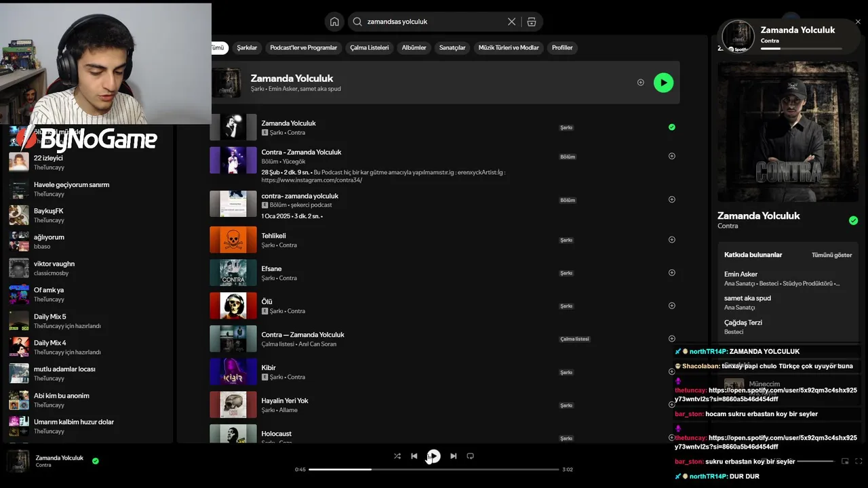Select the Sanatçılar filter tab
Viewport: 868px width, 488px height.
[452, 47]
